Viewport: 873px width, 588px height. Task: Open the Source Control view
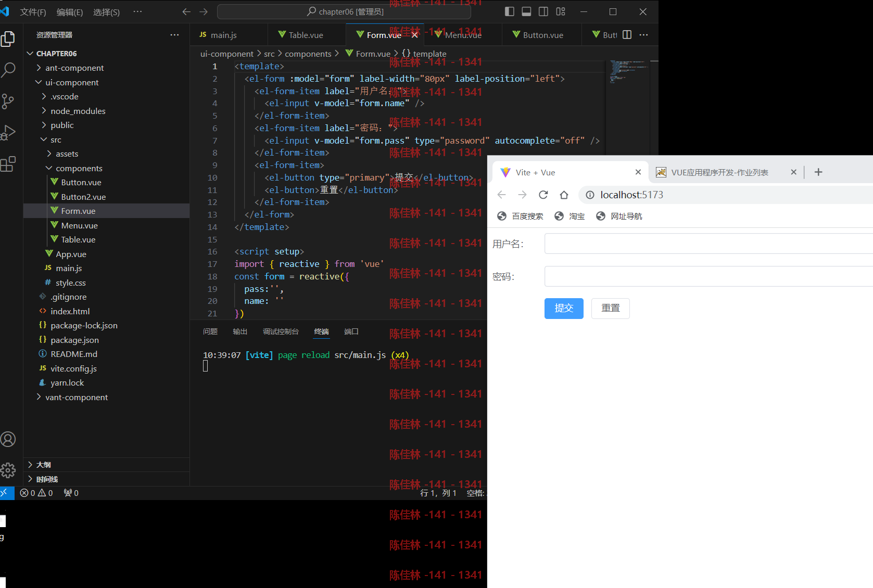(x=8, y=101)
